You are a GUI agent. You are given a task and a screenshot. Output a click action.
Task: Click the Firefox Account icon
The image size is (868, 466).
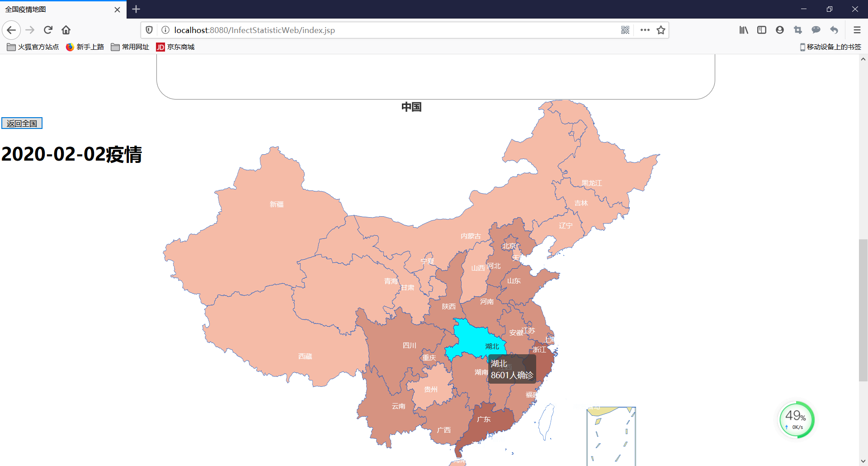(779, 30)
